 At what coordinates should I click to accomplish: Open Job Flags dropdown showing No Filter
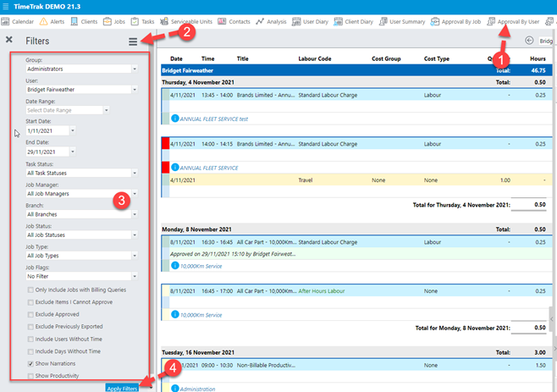click(135, 276)
